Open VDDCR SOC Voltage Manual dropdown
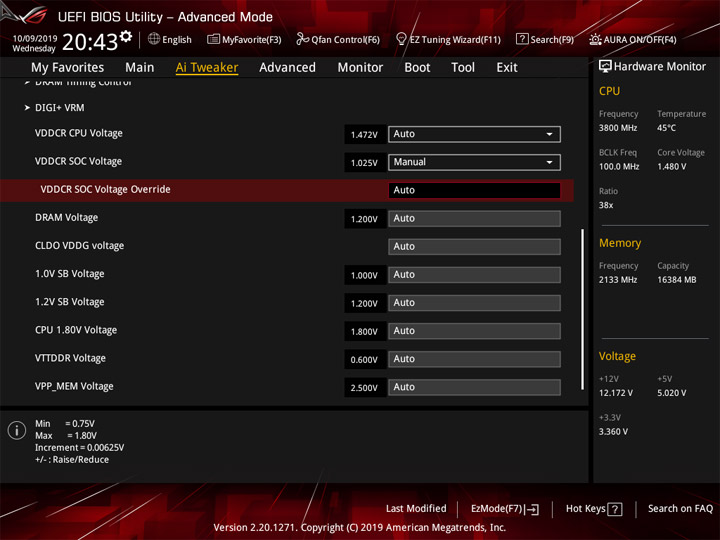This screenshot has height=540, width=720. [474, 162]
